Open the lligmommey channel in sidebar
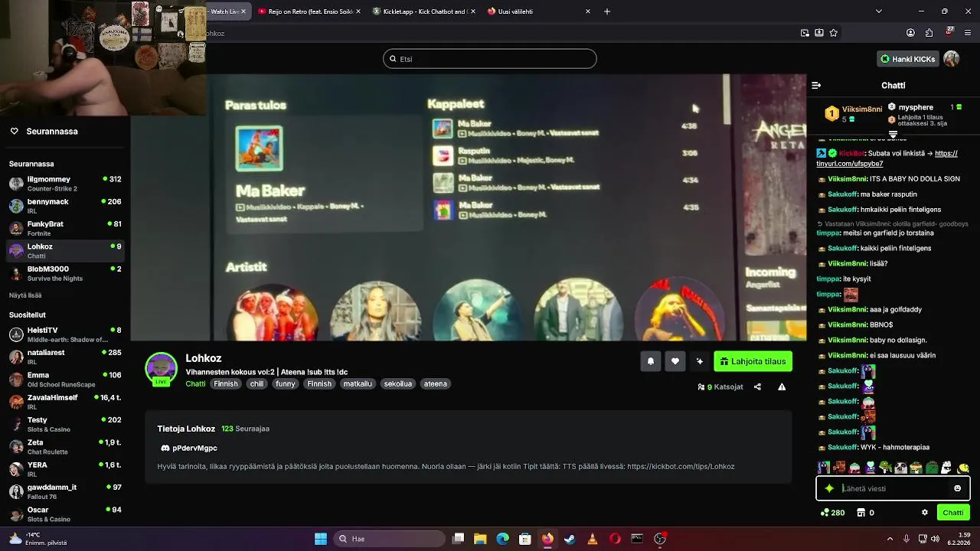The width and height of the screenshot is (980, 551). (65, 184)
